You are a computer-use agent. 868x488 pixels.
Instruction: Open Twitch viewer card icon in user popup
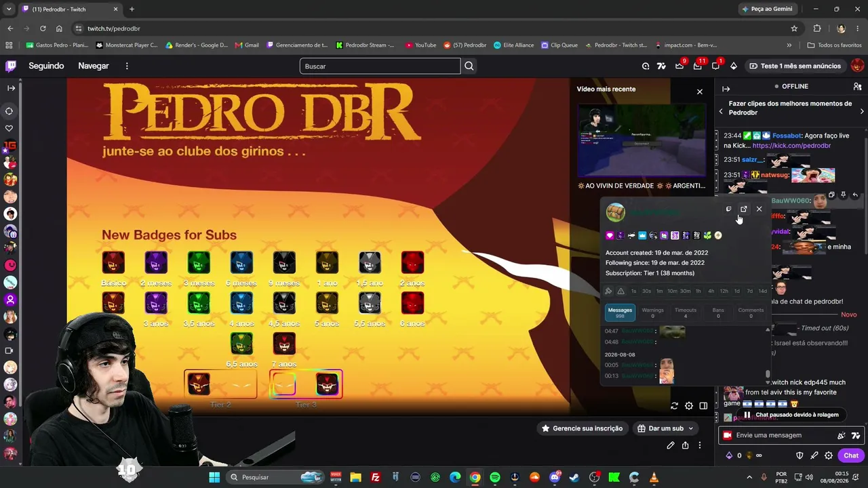pyautogui.click(x=728, y=209)
